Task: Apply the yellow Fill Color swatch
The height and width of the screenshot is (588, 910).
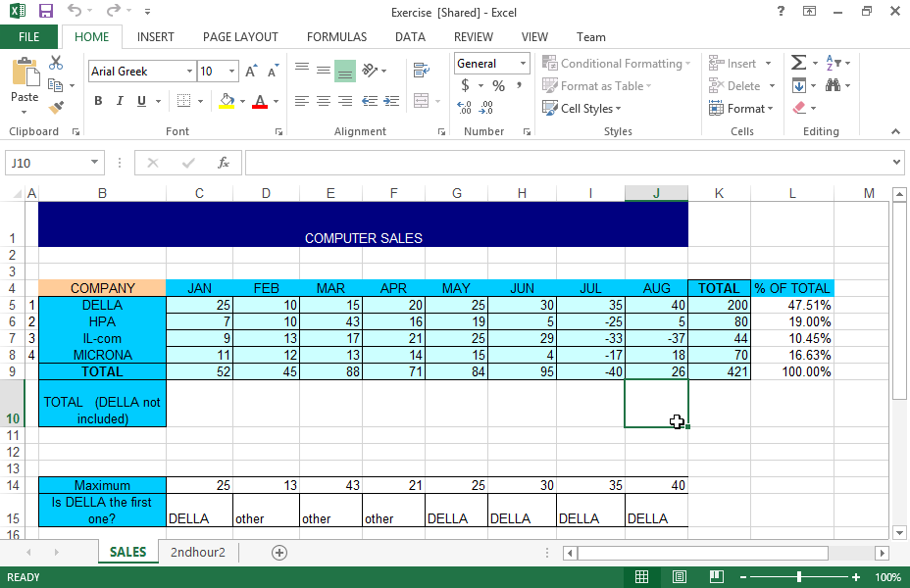Action: pyautogui.click(x=227, y=101)
